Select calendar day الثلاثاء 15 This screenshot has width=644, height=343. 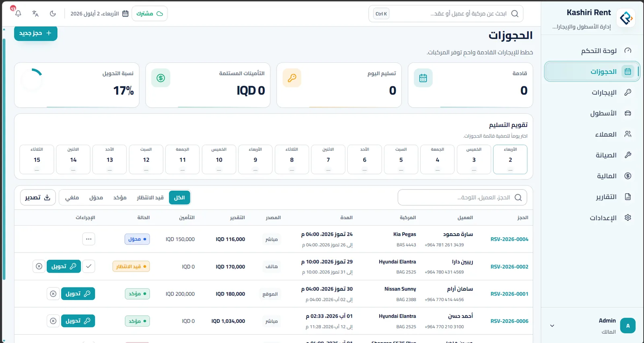click(x=37, y=159)
